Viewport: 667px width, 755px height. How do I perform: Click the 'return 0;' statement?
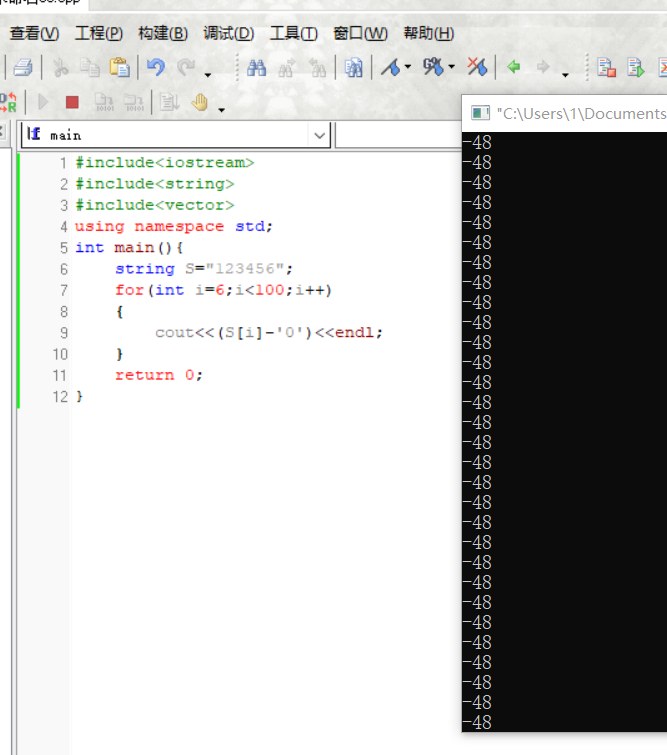[x=159, y=375]
